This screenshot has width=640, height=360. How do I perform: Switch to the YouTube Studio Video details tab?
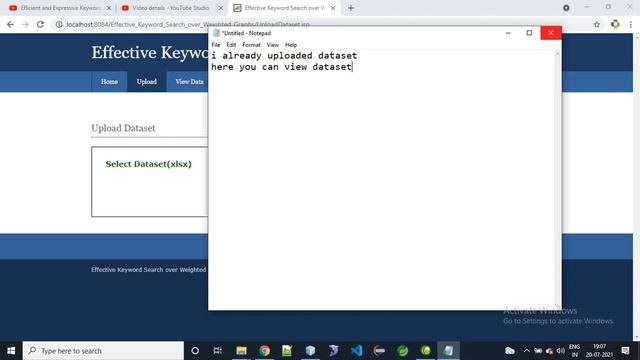(171, 8)
